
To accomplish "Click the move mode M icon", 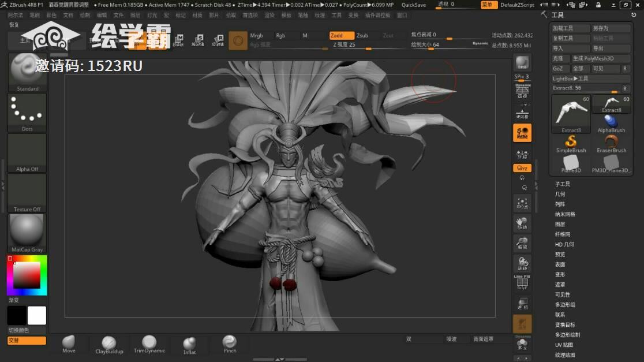I will point(178,40).
